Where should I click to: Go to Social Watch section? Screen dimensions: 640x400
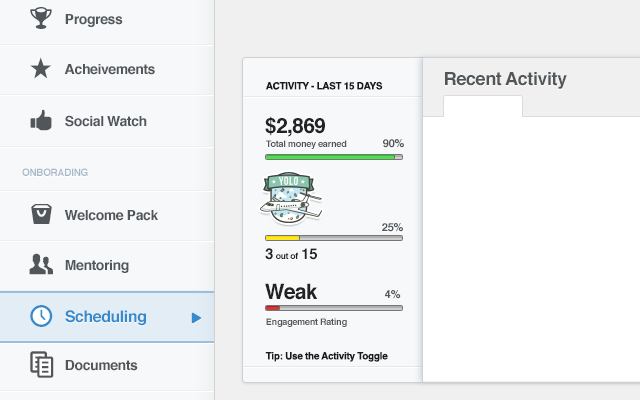tap(105, 122)
